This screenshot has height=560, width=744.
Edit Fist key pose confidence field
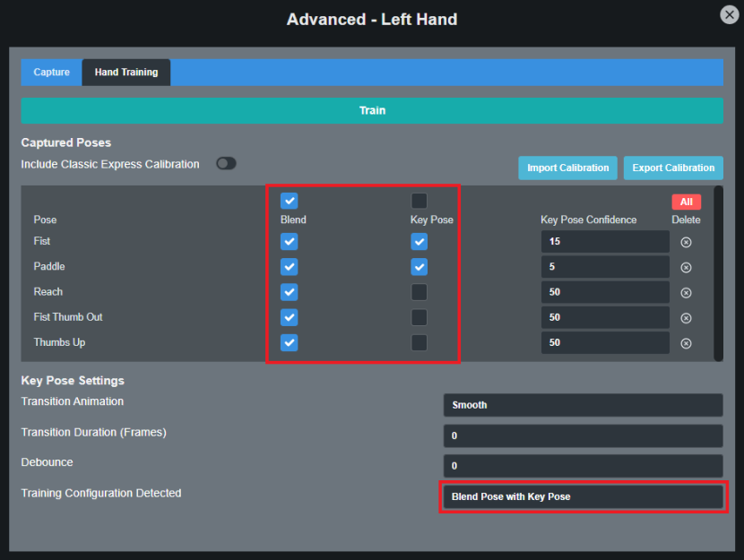pos(605,241)
